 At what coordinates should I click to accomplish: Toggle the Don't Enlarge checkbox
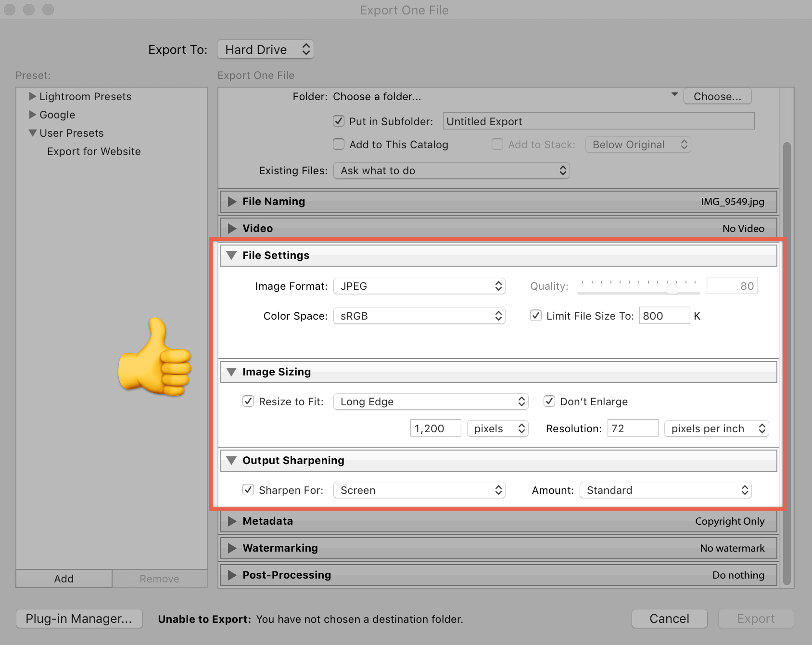click(x=549, y=401)
